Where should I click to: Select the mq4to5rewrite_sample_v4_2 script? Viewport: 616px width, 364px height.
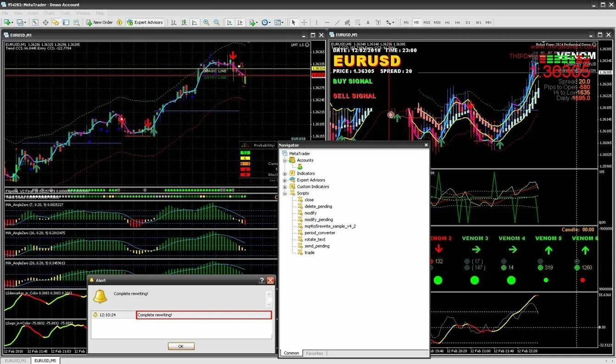point(330,226)
